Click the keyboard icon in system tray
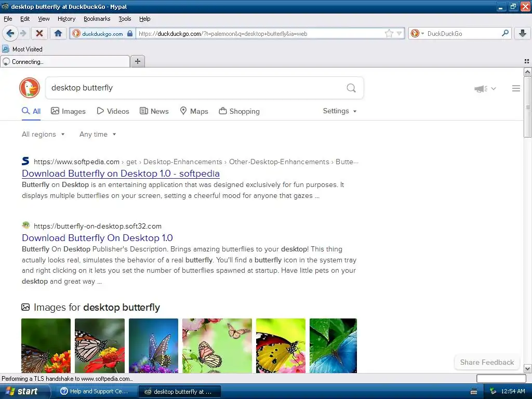Viewport: 532px width, 399px height. pyautogui.click(x=474, y=392)
